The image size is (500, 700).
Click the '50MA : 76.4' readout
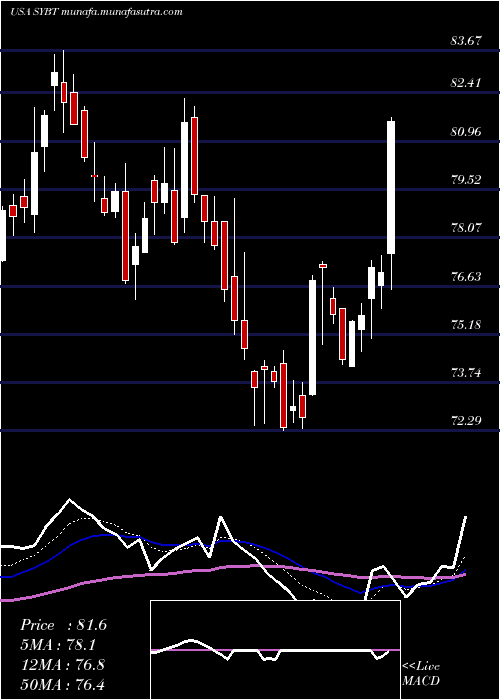click(62, 684)
